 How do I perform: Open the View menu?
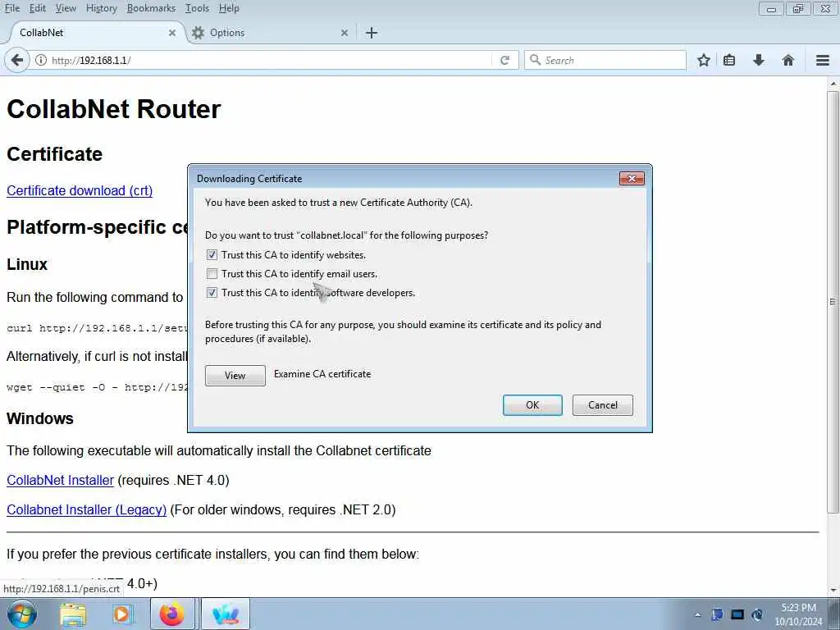pyautogui.click(x=66, y=8)
